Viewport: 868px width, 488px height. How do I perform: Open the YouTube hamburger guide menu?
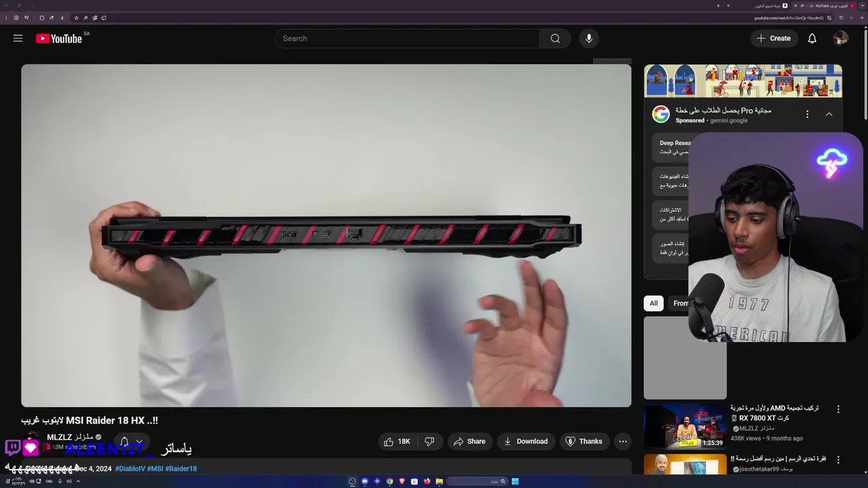pyautogui.click(x=18, y=39)
